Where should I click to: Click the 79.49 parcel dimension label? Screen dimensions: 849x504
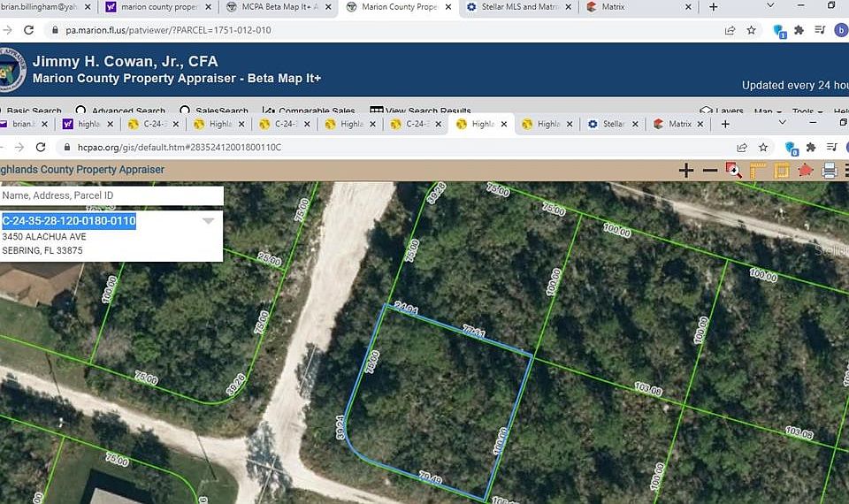431,477
